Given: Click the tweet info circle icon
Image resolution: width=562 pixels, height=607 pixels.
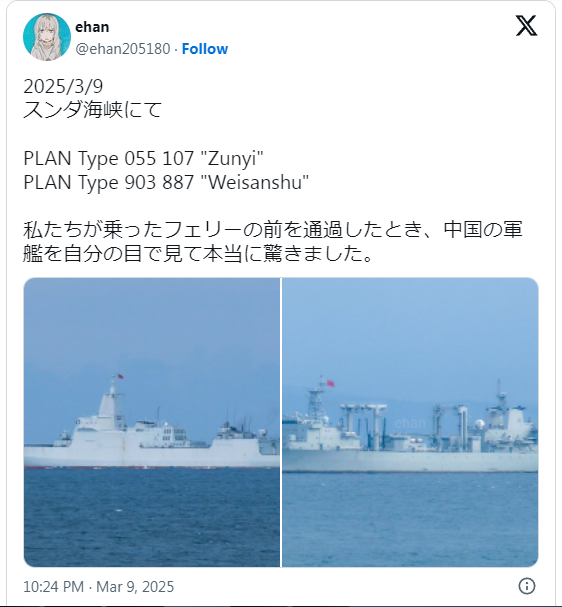Looking at the screenshot, I should 526,586.
